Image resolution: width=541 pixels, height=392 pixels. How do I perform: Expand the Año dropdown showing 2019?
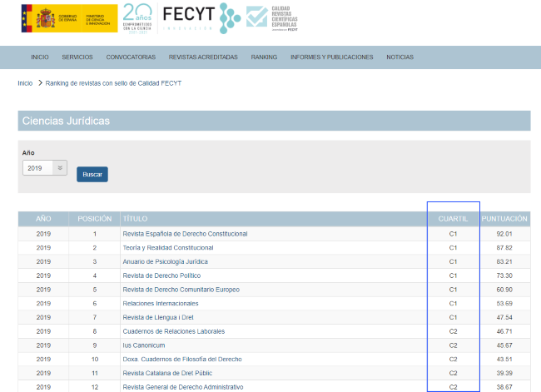click(45, 168)
